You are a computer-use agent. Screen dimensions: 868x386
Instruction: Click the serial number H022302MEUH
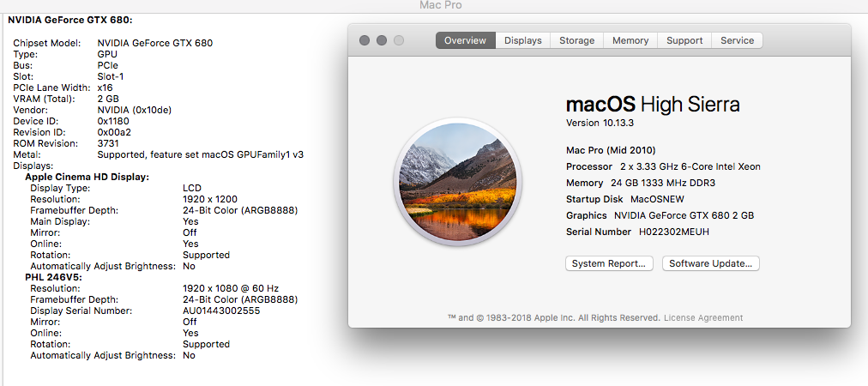point(673,232)
